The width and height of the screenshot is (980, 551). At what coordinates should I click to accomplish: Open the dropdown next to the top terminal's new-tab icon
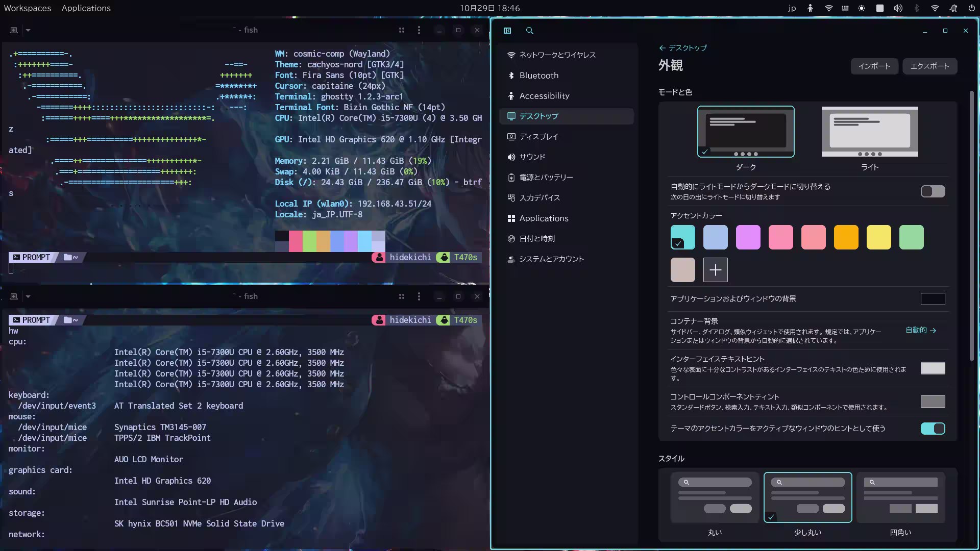click(x=29, y=30)
